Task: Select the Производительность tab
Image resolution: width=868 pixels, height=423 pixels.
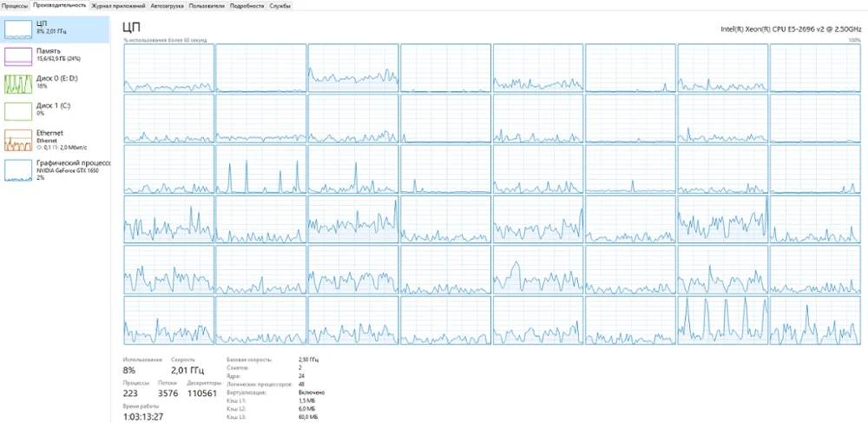Action: 59,5
